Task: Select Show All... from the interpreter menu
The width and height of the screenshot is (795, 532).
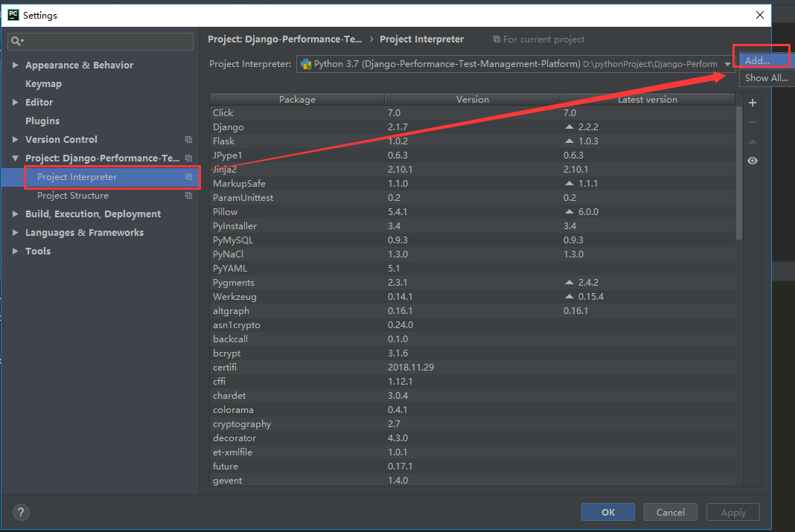Action: pyautogui.click(x=767, y=78)
